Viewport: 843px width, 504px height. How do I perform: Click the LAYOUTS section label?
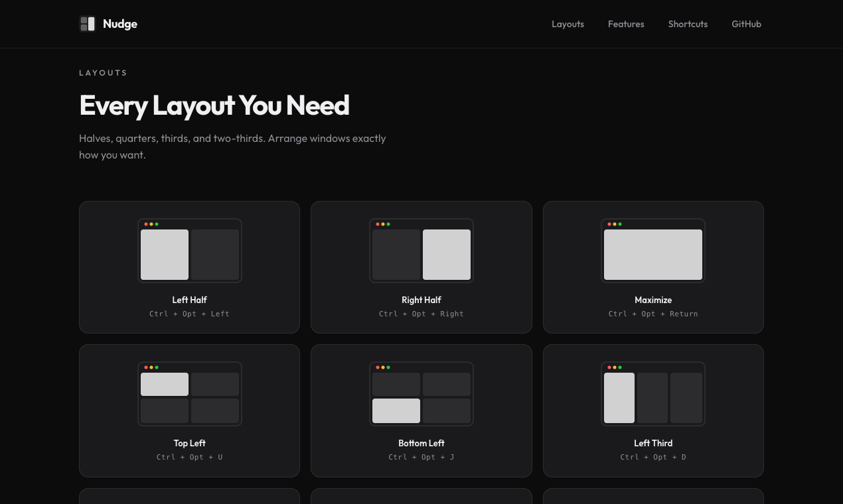click(103, 73)
